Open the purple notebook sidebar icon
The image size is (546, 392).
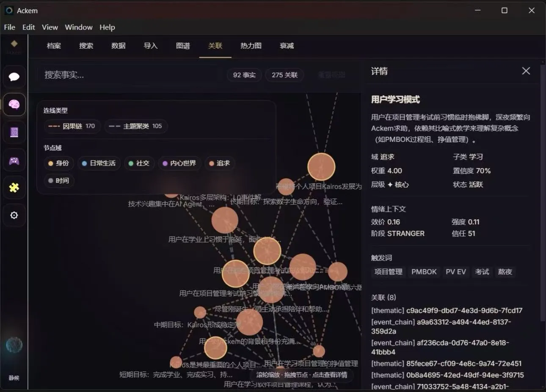coord(14,133)
